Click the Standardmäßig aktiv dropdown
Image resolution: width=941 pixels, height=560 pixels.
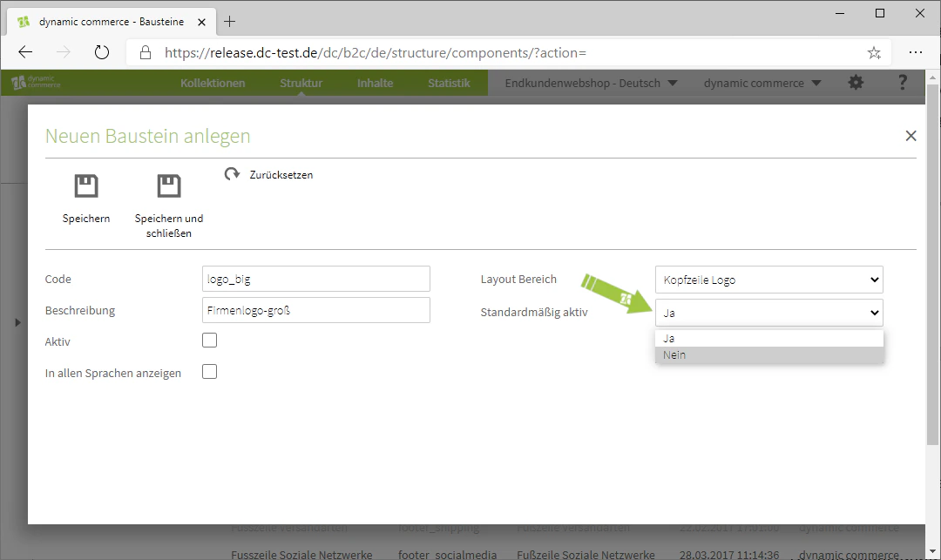(x=768, y=313)
